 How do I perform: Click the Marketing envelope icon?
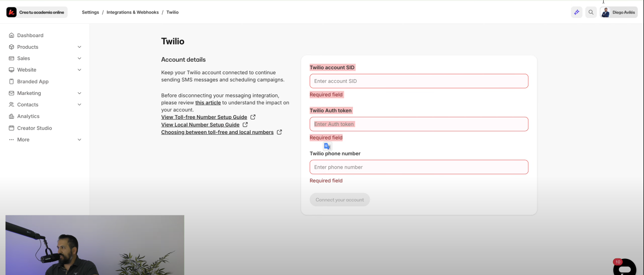pos(12,93)
